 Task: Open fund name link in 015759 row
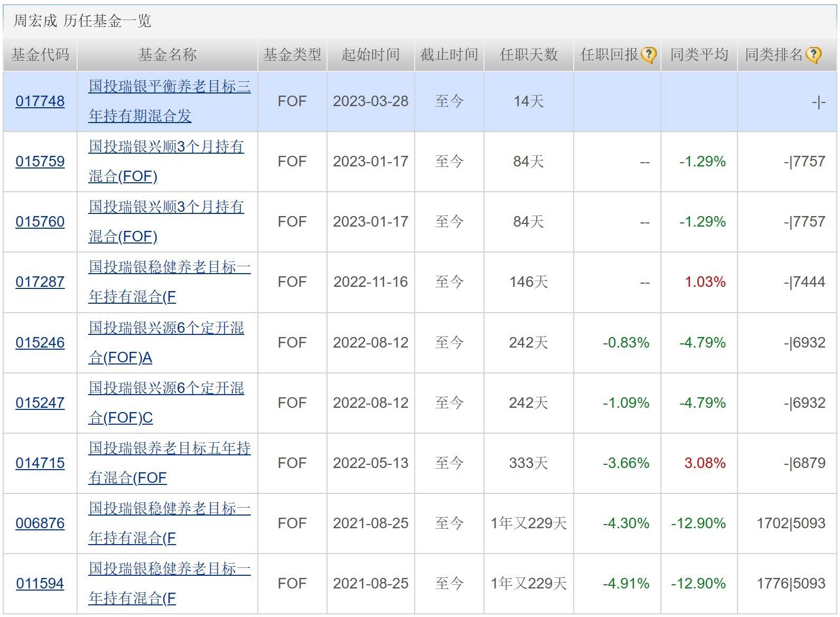point(166,162)
